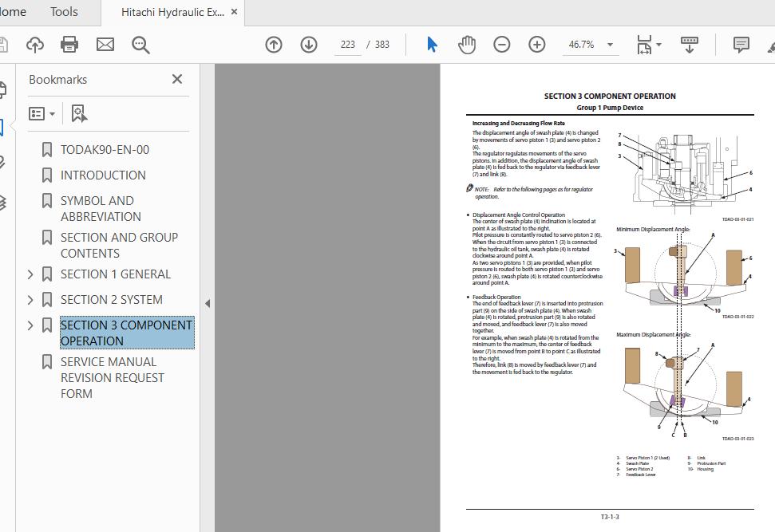Activate the hand pan tool
775x532 pixels.
tap(467, 45)
